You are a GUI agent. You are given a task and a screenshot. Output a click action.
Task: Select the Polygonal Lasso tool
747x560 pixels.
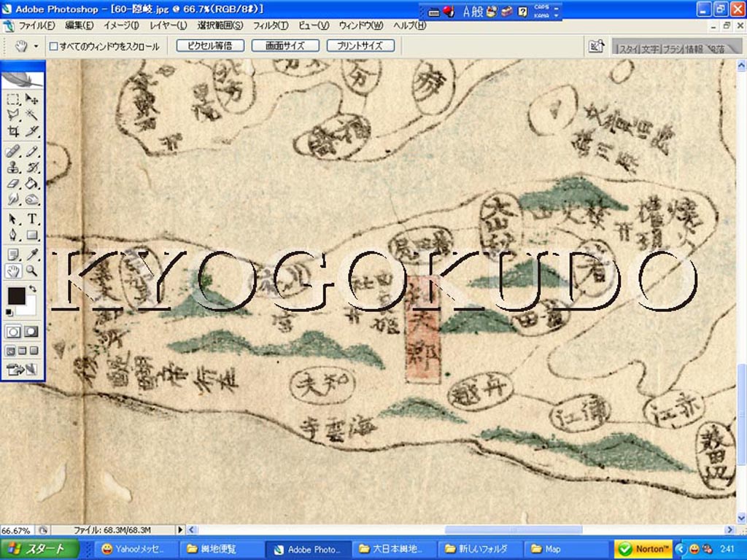pos(13,114)
